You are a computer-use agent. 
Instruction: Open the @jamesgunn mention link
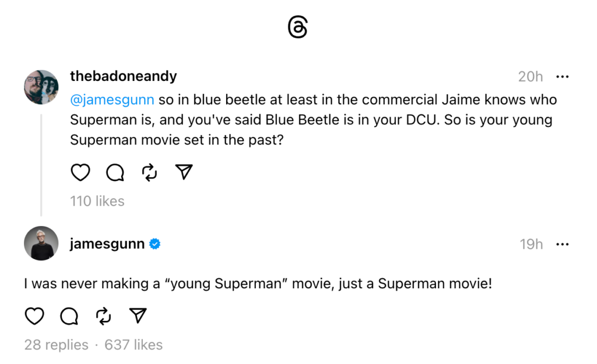[112, 100]
